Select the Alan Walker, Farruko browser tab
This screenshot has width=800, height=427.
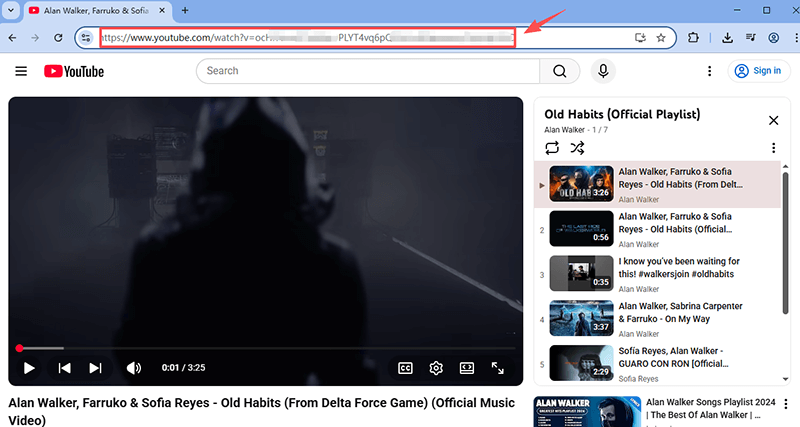pos(97,11)
